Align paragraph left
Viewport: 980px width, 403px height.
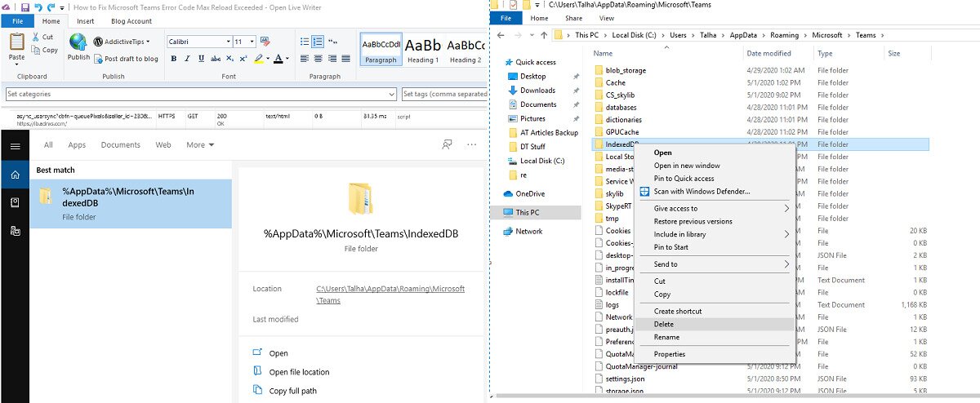[x=305, y=59]
